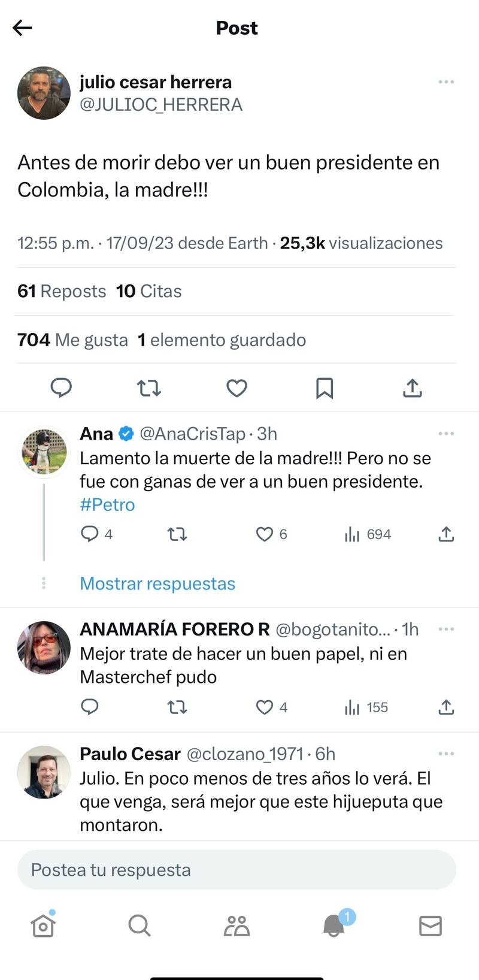This screenshot has width=479, height=980.
Task: Open the Messages envelope
Action: click(x=431, y=926)
